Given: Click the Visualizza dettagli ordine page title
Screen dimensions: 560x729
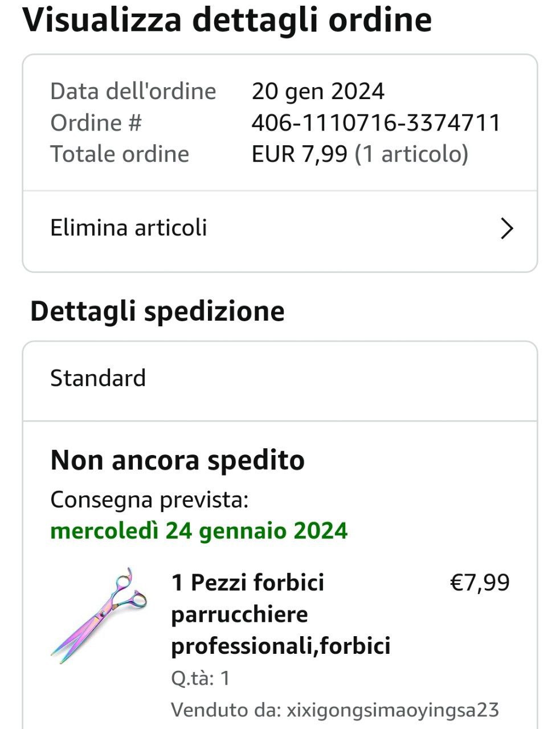Looking at the screenshot, I should coord(227,20).
